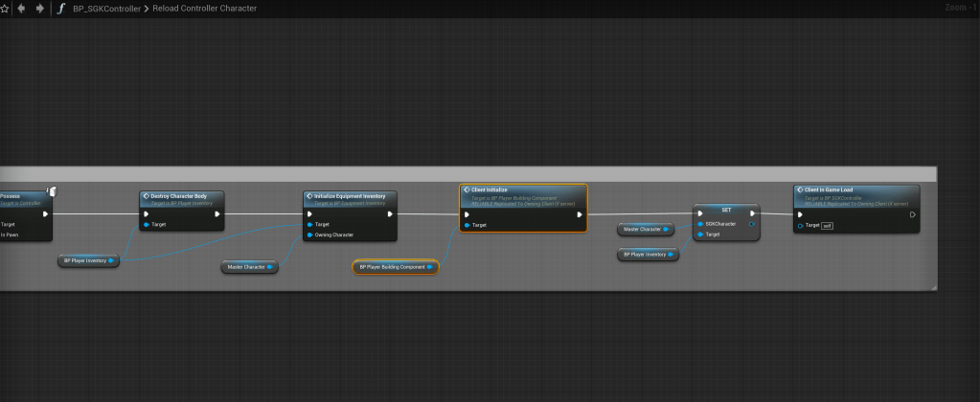This screenshot has width=980, height=402.
Task: Click diamond icon on Client Initialize node
Action: (x=467, y=190)
